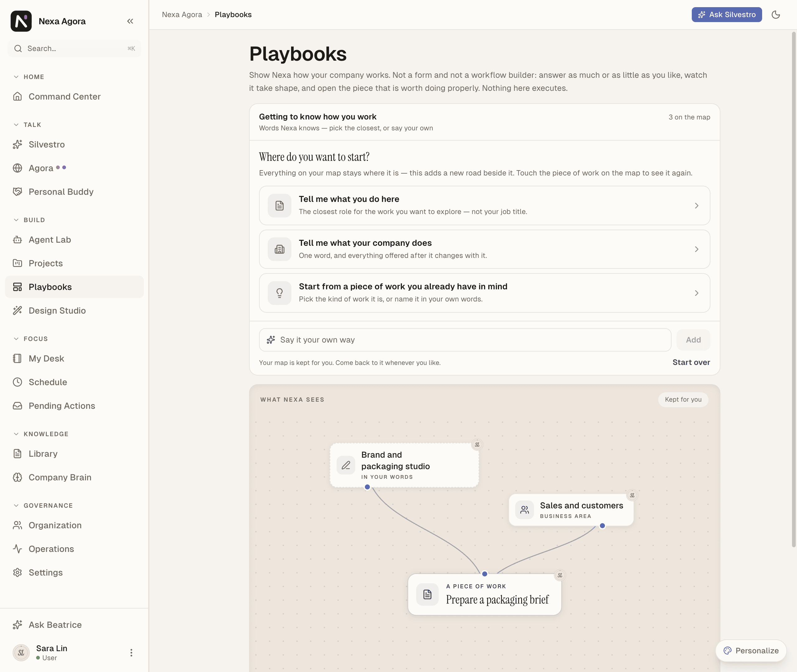
Task: Open the Personalize button
Action: tap(751, 651)
